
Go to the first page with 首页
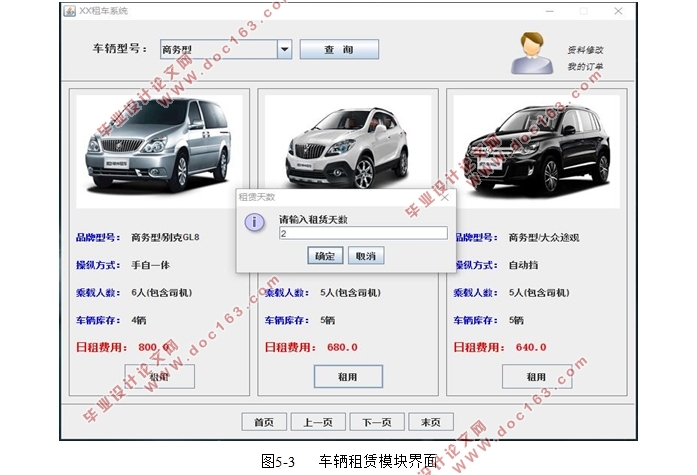[x=264, y=422]
